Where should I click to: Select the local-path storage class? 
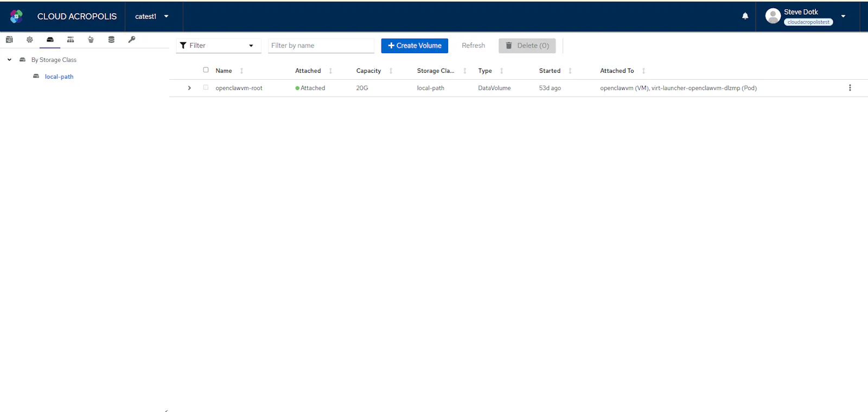[x=59, y=77]
